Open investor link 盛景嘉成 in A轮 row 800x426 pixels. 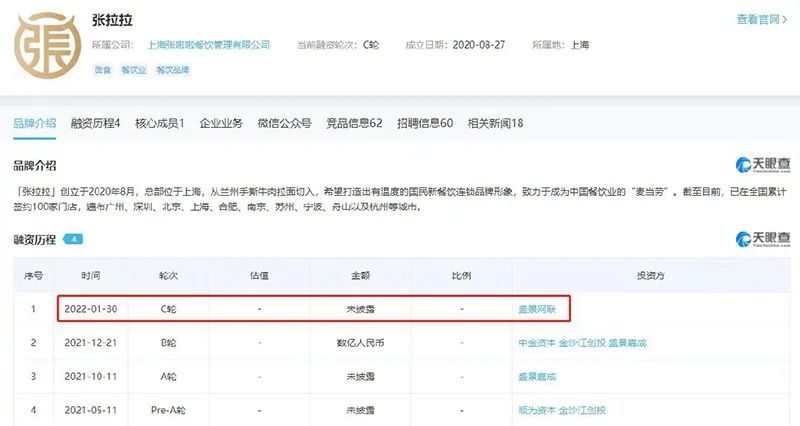point(537,377)
